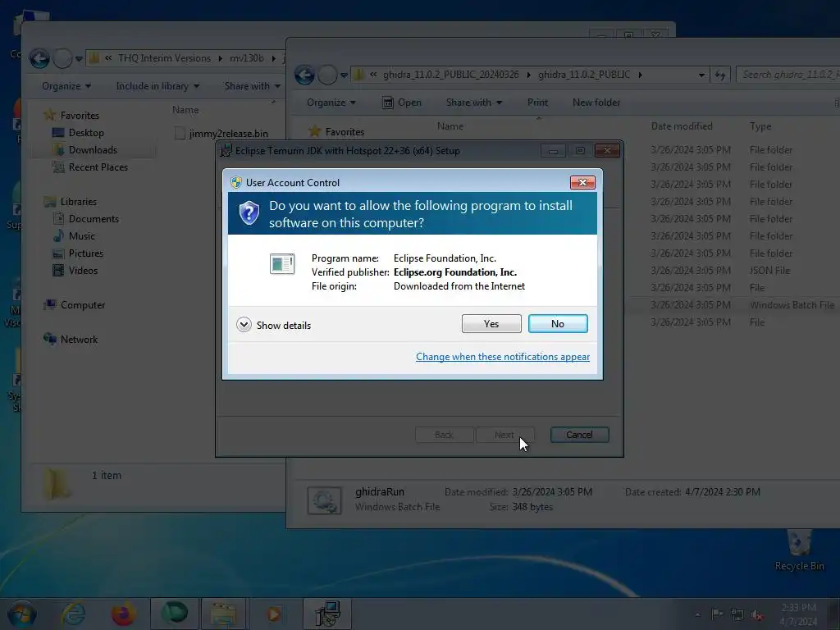The height and width of the screenshot is (630, 840).
Task: Select Computer in sidebar
Action: coord(83,305)
